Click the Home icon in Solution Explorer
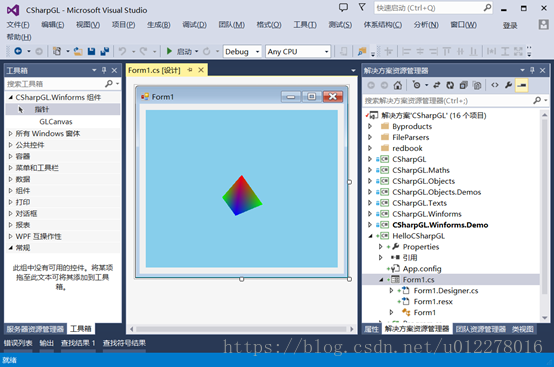Image resolution: width=554 pixels, height=367 pixels. pos(398,85)
